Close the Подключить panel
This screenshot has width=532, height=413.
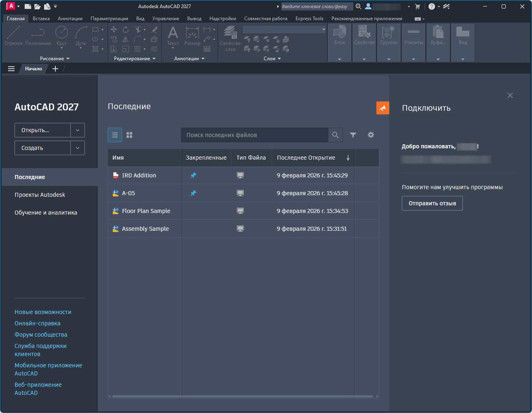pos(510,95)
